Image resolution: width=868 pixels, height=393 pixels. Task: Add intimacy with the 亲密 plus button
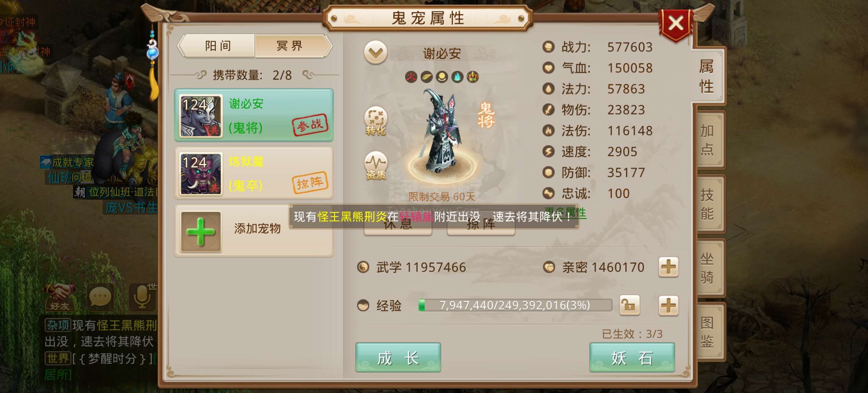668,267
